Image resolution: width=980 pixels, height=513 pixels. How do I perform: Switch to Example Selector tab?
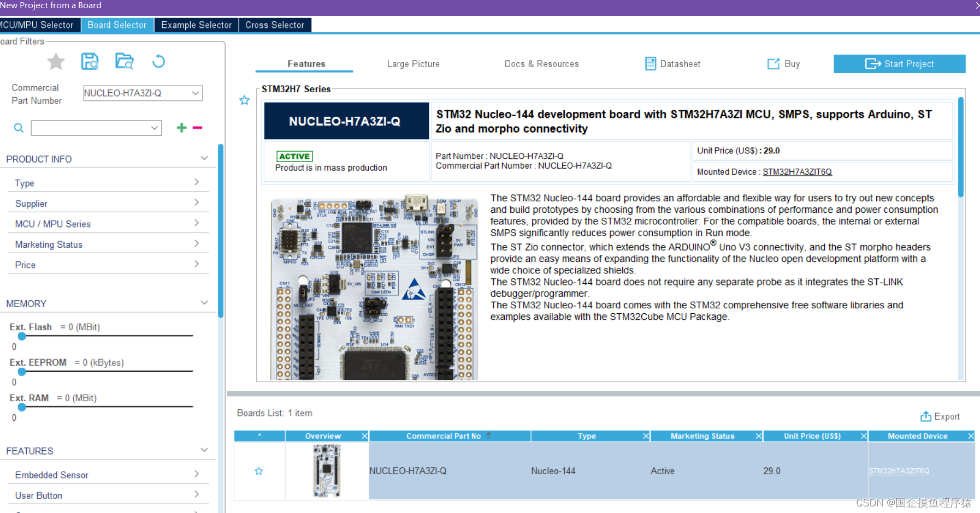pos(196,25)
